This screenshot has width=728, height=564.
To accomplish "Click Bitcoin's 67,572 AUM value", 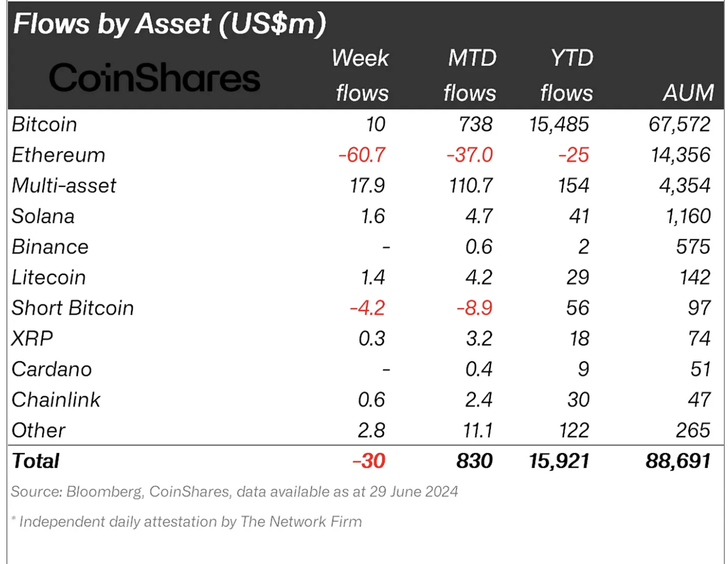I will pos(679,125).
